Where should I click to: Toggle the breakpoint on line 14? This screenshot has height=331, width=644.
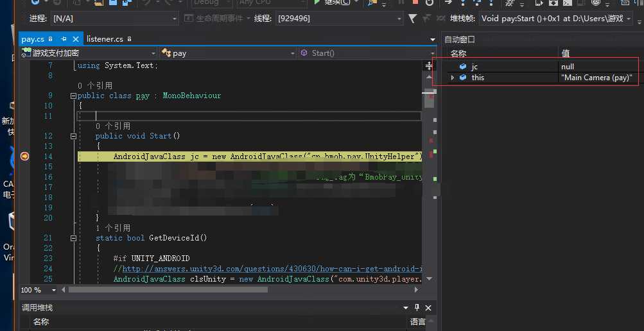click(x=24, y=157)
